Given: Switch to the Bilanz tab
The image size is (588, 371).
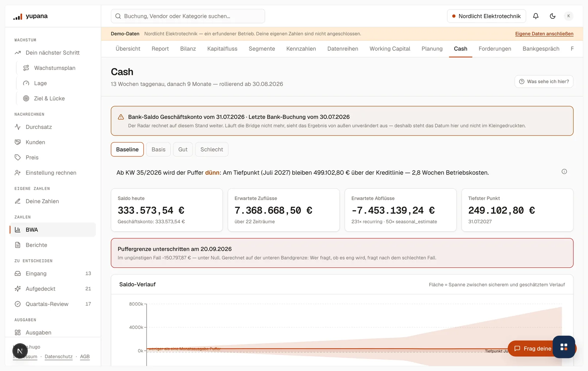Looking at the screenshot, I should point(188,49).
